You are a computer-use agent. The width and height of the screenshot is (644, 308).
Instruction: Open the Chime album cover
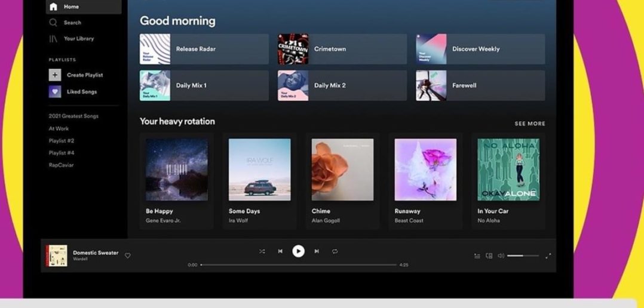[342, 170]
